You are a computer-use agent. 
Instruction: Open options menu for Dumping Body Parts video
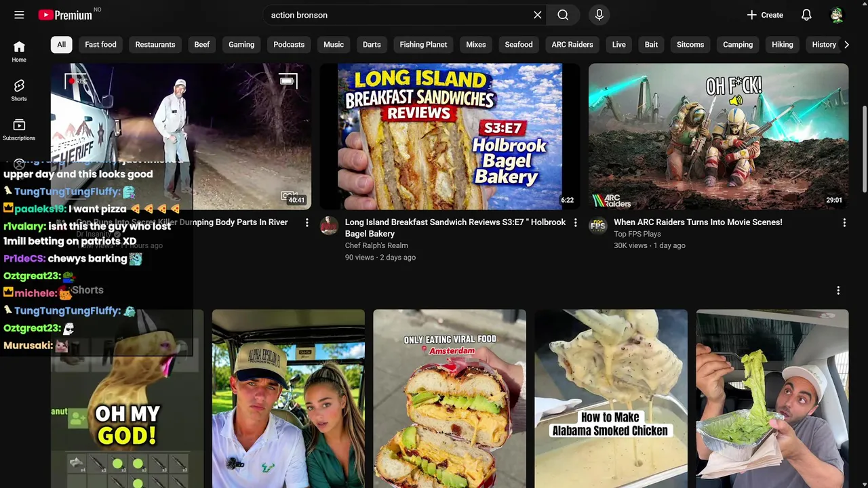coord(307,222)
